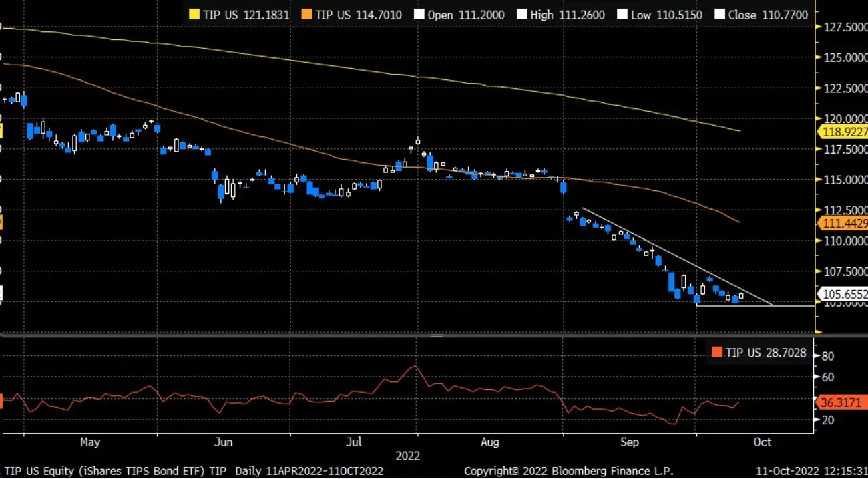The image size is (868, 479).
Task: Click the 'Jul' date axis label
Action: click(355, 442)
